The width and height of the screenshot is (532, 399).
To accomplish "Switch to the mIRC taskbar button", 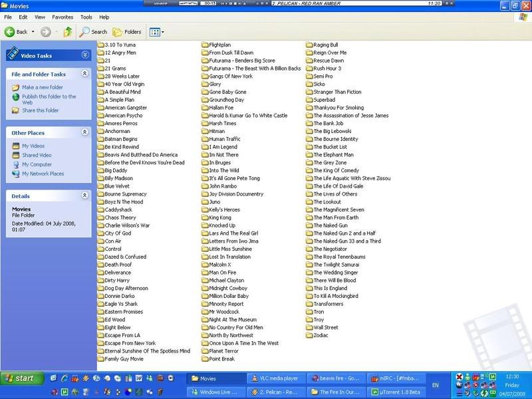I will pos(396,378).
